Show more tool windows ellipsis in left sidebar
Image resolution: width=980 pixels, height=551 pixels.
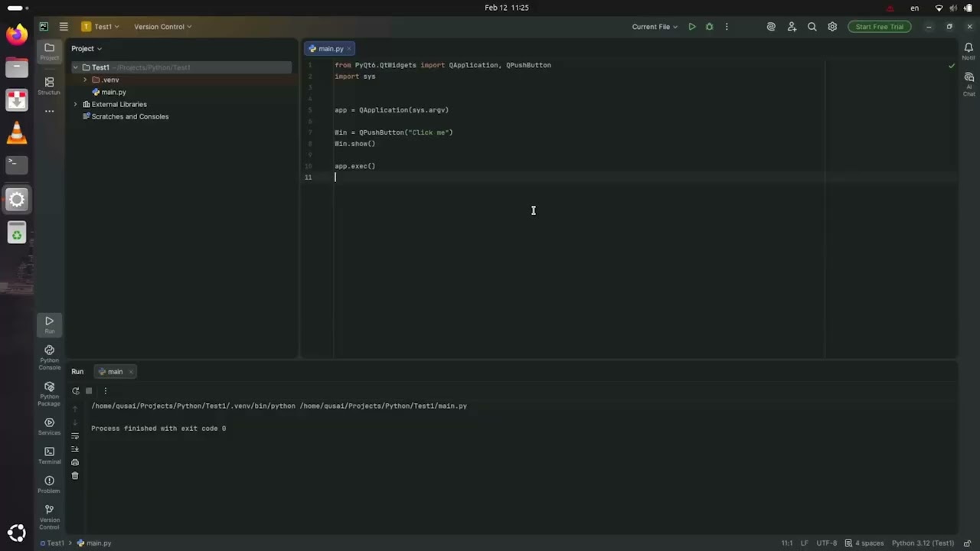pyautogui.click(x=49, y=111)
